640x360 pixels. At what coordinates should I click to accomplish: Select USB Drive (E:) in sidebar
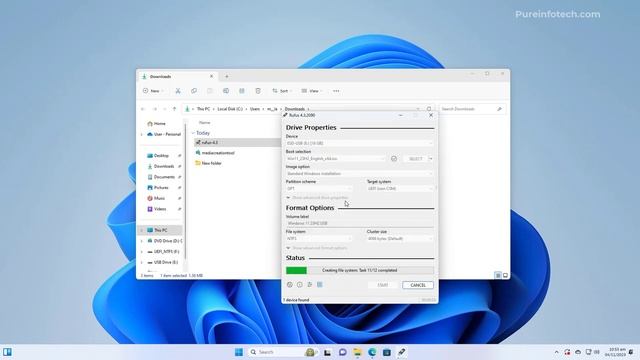click(165, 262)
